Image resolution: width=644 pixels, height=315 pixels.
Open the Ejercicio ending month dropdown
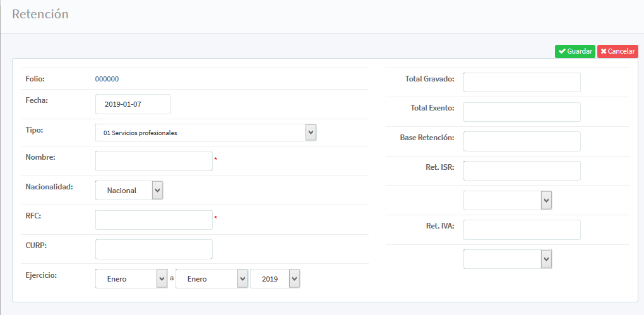pyautogui.click(x=211, y=279)
